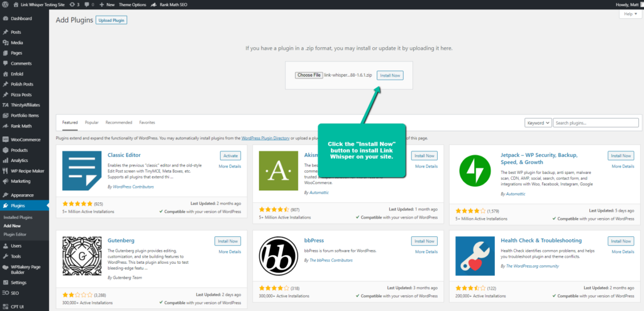Image resolution: width=644 pixels, height=311 pixels.
Task: Click the Dashboard icon in sidebar
Action: coord(5,18)
